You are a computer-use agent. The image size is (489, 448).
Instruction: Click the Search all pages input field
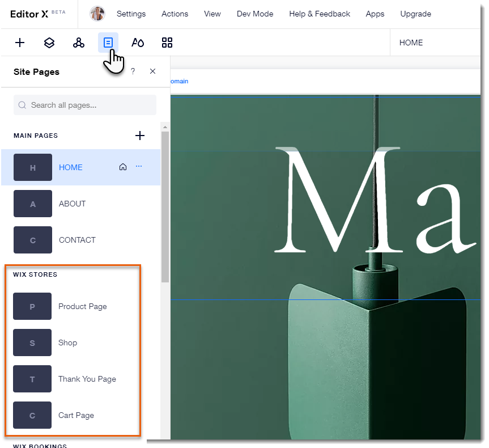(x=85, y=105)
